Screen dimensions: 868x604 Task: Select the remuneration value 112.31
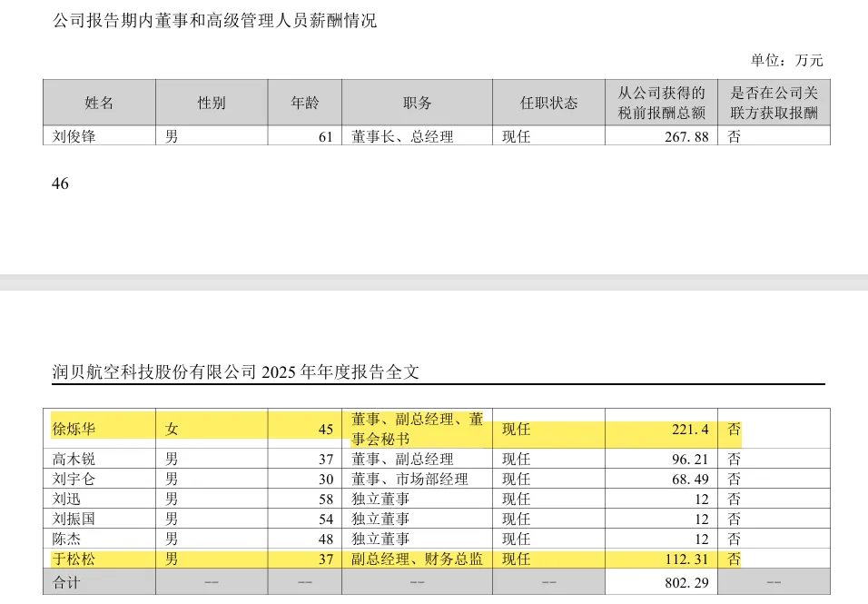[x=686, y=559]
